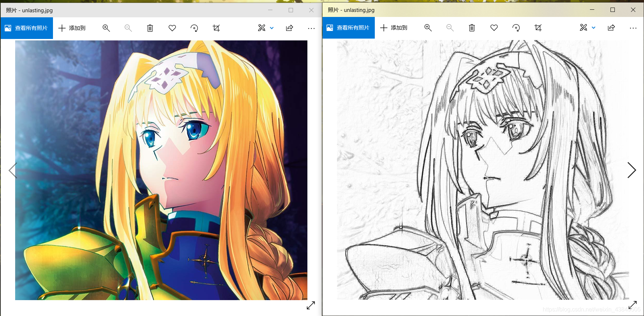Minimize the right Photos window
The height and width of the screenshot is (316, 644).
tap(592, 10)
